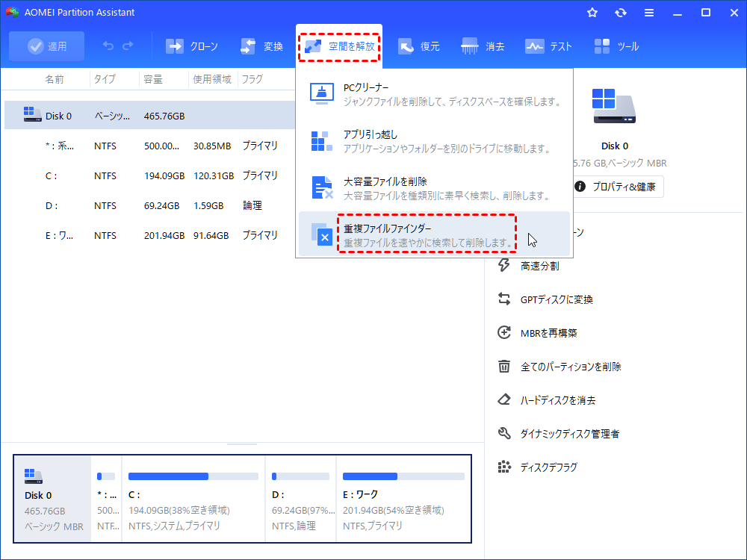Select 重複ファイルファインダー from the dropdown

(434, 234)
